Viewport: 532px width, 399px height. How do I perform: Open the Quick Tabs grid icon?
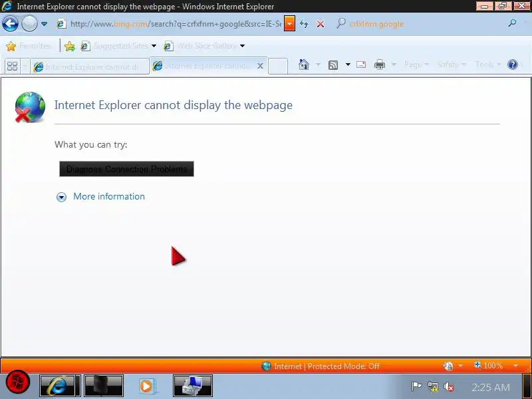[12, 66]
